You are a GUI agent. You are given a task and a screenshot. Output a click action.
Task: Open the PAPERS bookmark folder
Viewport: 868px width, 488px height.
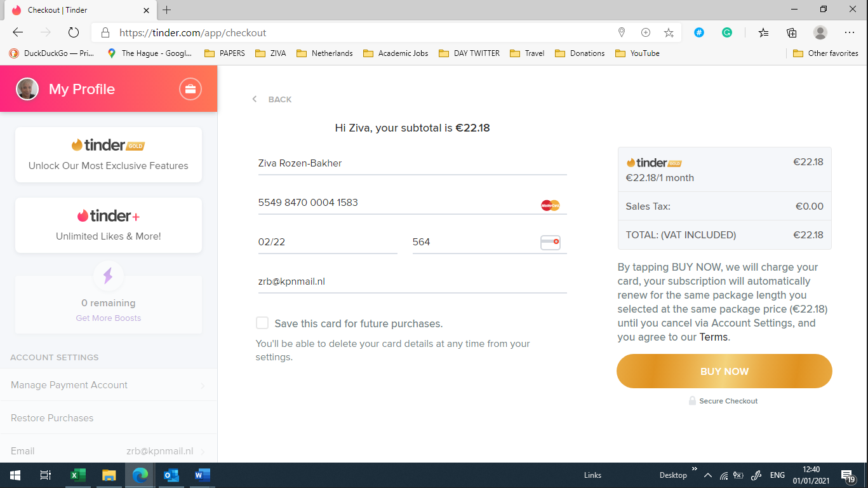225,53
